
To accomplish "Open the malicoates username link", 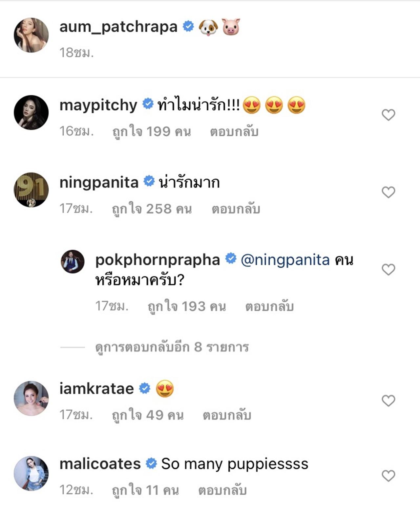I will [x=100, y=464].
